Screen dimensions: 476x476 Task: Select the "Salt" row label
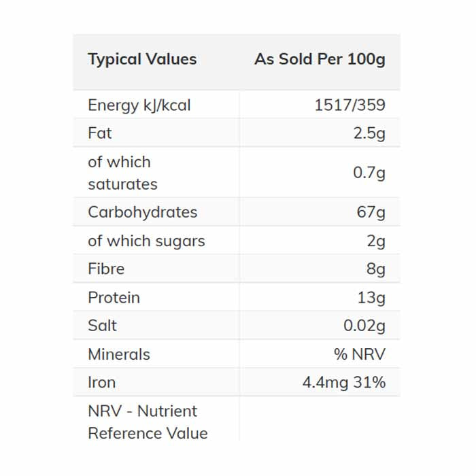click(102, 326)
